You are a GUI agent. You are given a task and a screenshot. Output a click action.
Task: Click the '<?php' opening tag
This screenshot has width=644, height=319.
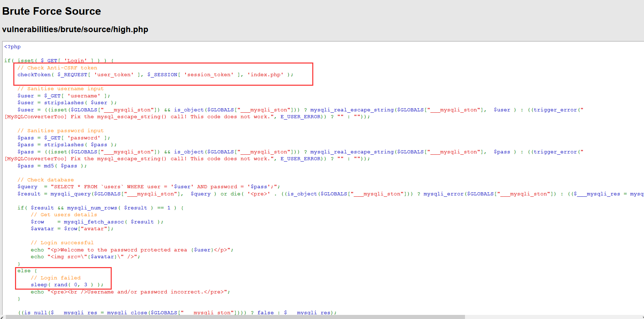point(12,47)
